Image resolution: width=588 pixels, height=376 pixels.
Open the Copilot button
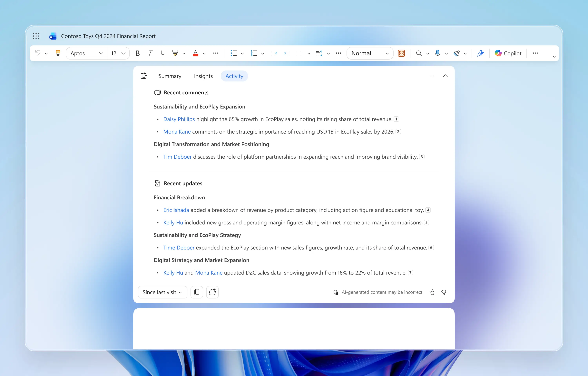pos(508,53)
